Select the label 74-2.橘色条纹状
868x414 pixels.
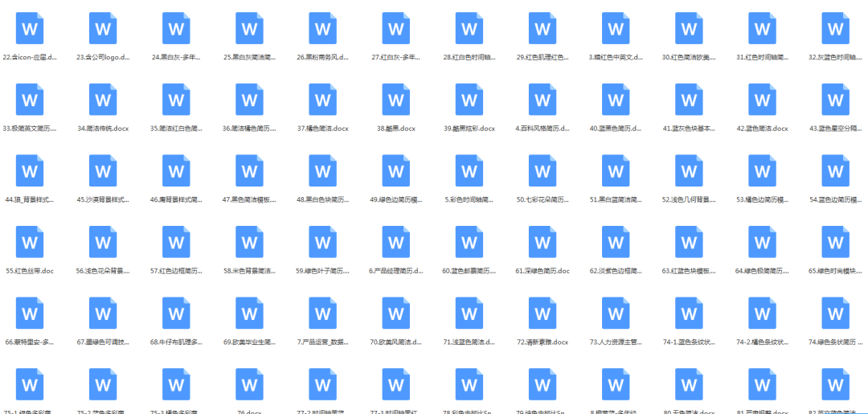click(x=762, y=342)
